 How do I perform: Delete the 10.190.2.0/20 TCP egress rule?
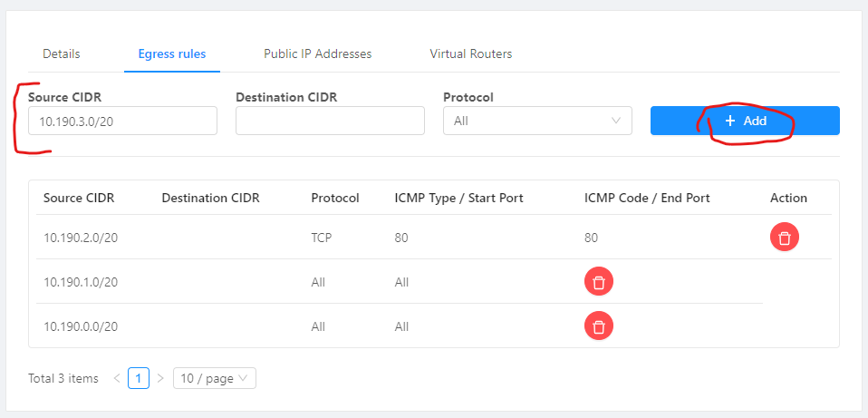point(784,238)
